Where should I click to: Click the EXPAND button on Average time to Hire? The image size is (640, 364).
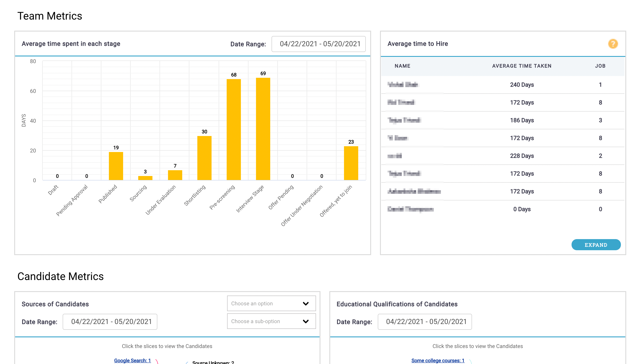[596, 245]
